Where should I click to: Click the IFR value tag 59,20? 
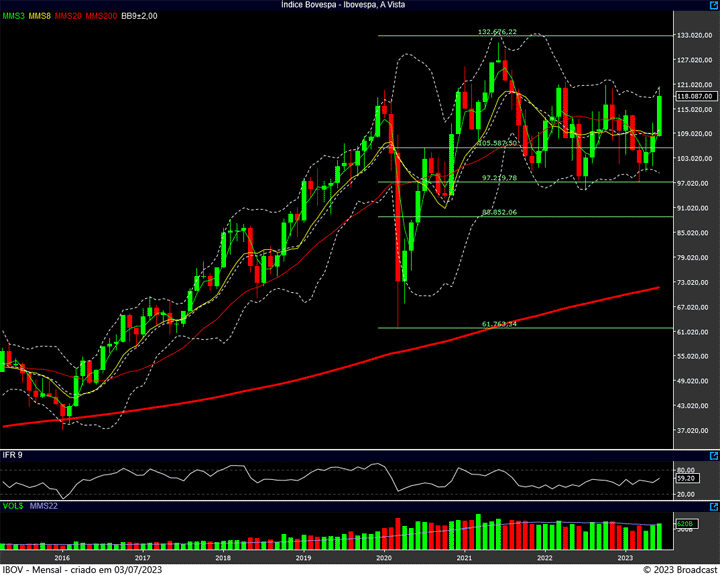pyautogui.click(x=684, y=478)
